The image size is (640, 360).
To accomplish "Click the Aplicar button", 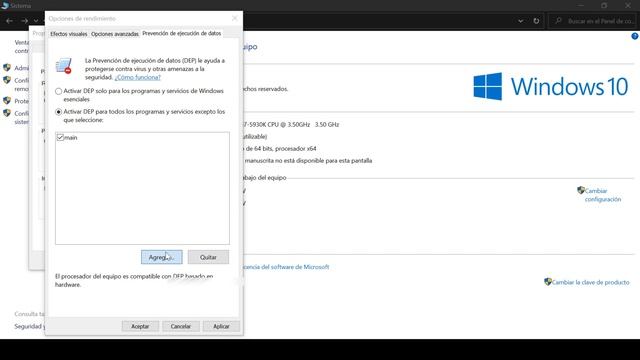I will coord(221,326).
